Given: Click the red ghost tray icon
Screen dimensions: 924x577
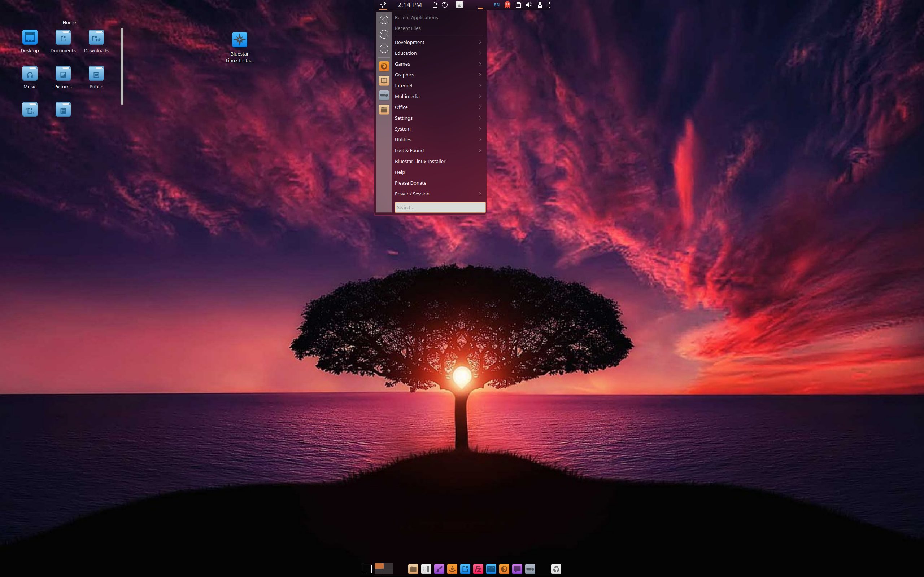Looking at the screenshot, I should (507, 5).
